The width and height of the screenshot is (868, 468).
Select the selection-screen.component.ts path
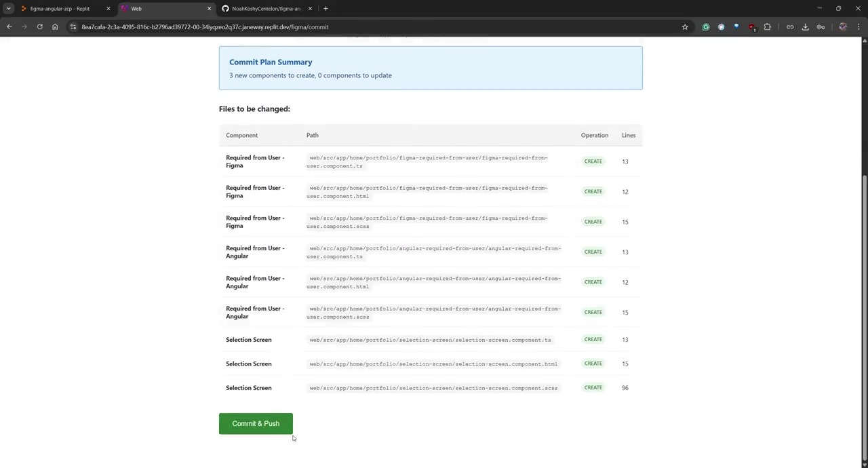430,340
